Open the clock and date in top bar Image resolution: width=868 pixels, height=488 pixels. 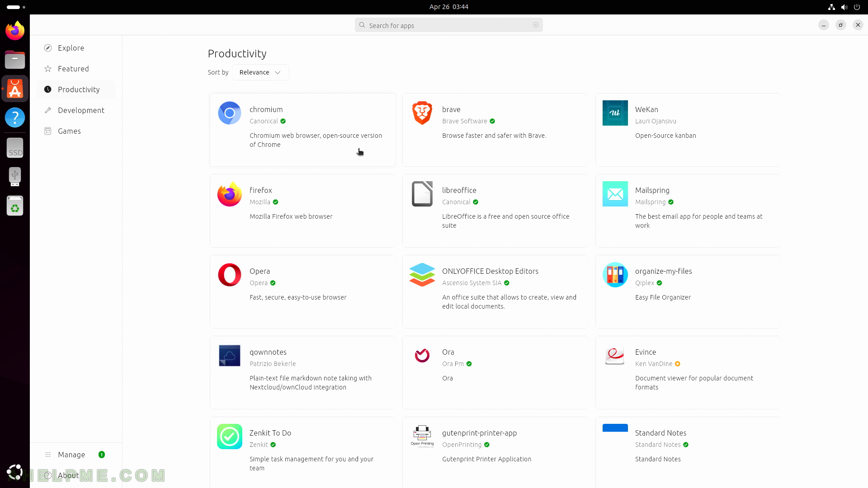click(449, 7)
